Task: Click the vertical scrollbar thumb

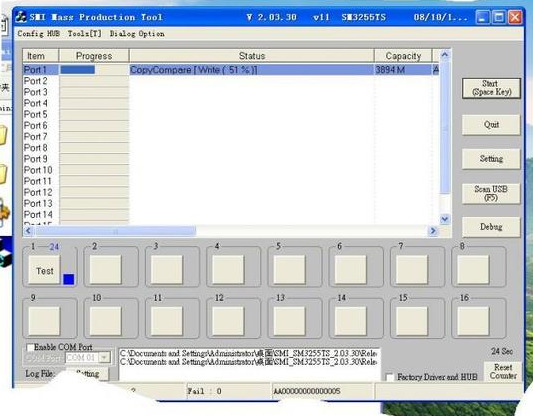Action: pos(445,127)
